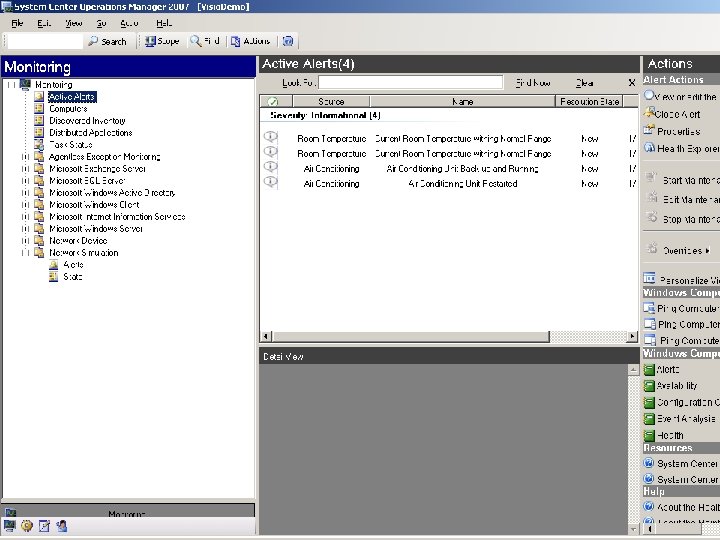Click the alerts list horizontal scrollbar thumb
720x540 pixels.
coord(411,337)
